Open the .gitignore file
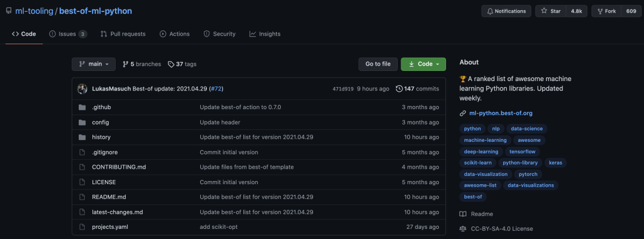This screenshot has width=644, height=239. [105, 153]
